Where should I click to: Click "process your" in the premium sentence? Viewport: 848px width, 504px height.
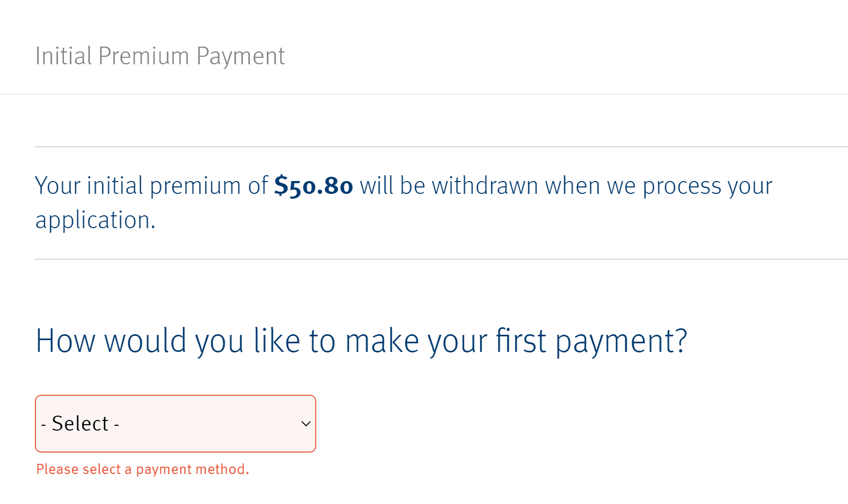point(708,186)
